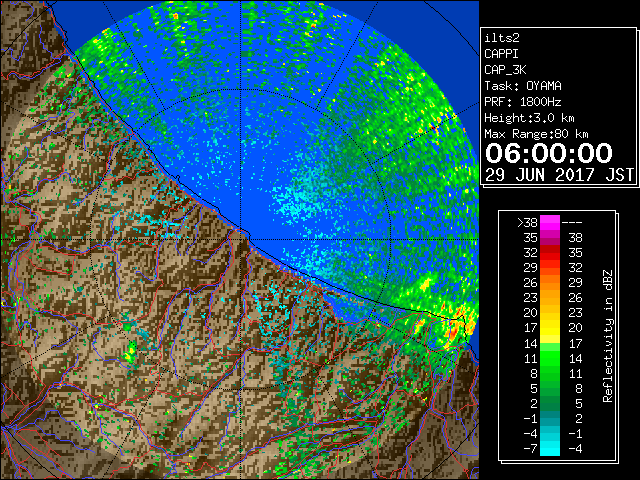Screen dimensions: 640x480
Task: Click the '>38' legend label
Action: tap(527, 223)
